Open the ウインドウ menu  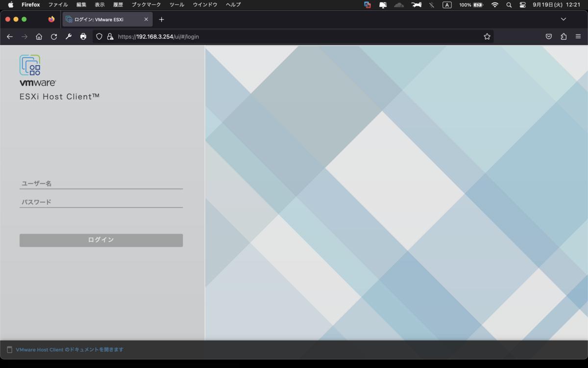205,5
